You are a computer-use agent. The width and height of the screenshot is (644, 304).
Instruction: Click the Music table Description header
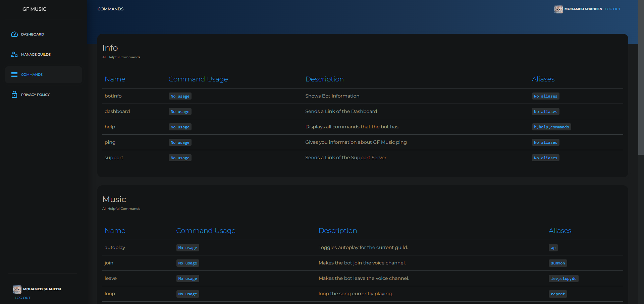pos(338,231)
